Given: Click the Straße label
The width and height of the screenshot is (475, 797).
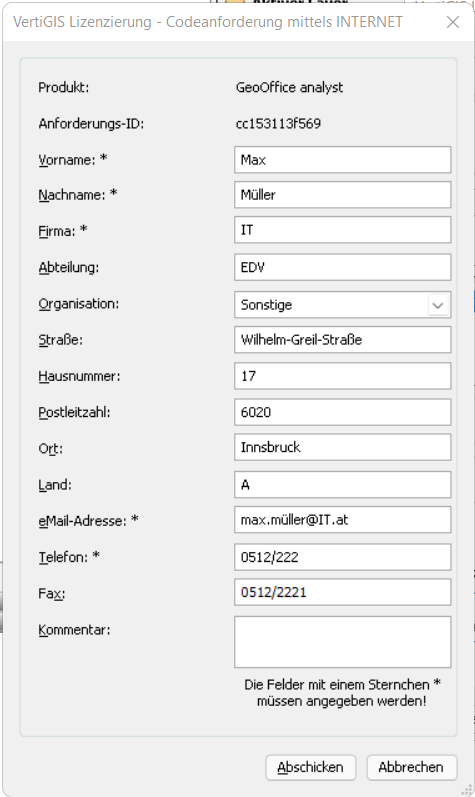Looking at the screenshot, I should coord(60,340).
